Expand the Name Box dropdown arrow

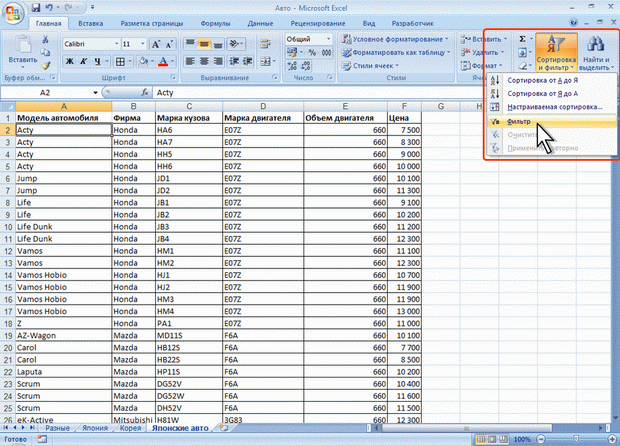[95, 93]
